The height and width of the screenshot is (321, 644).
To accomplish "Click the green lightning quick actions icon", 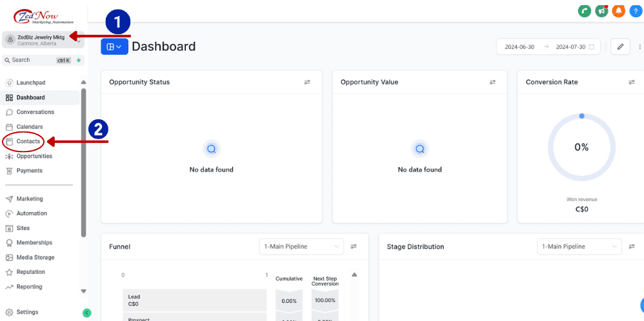I will coord(79,61).
